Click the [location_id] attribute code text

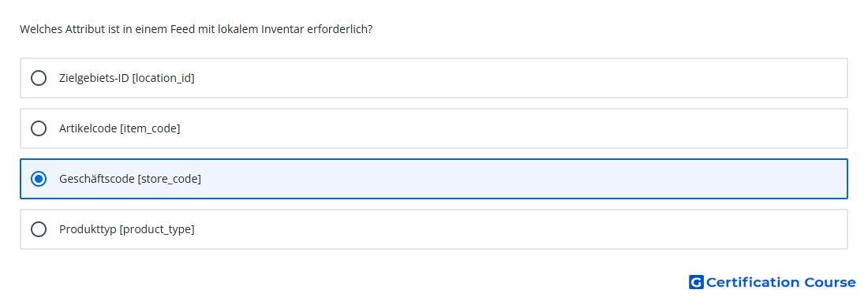pyautogui.click(x=163, y=78)
